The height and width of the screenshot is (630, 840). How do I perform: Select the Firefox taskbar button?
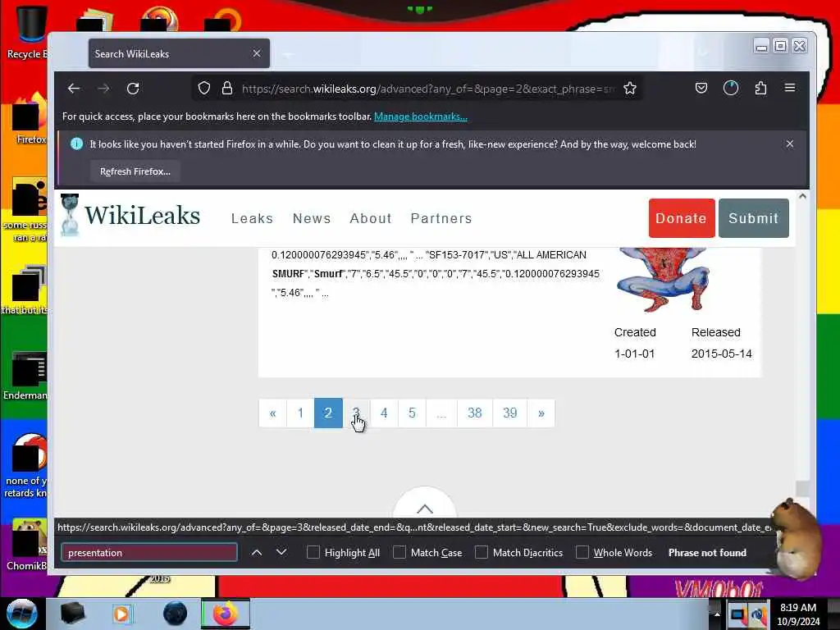[226, 614]
